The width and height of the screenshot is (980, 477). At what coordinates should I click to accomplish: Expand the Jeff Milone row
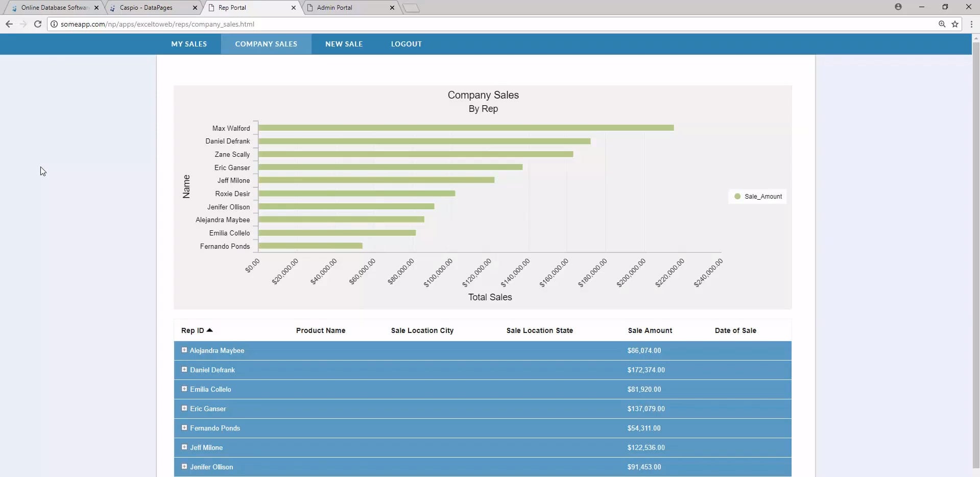point(184,447)
